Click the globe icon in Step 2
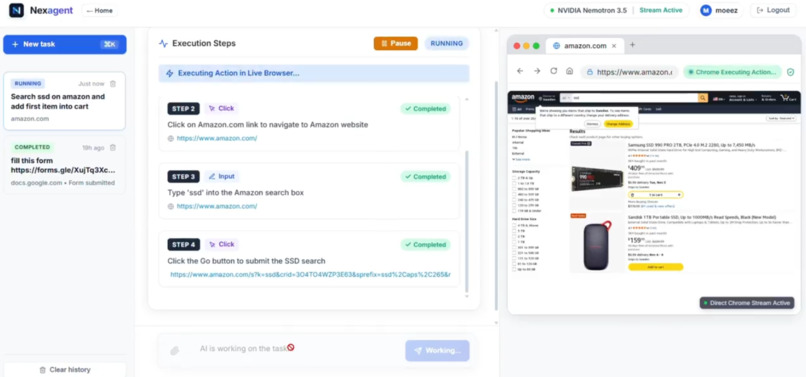This screenshot has width=806, height=377. pos(171,138)
